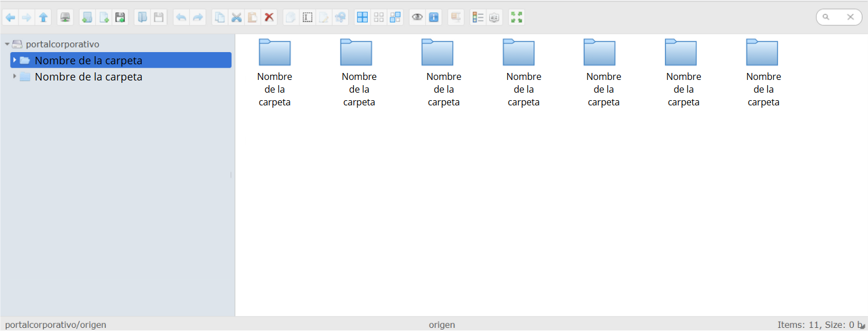This screenshot has height=333, width=868.
Task: Select the unhighlighted Nombre de la carpeta tree row
Action: 121,76
